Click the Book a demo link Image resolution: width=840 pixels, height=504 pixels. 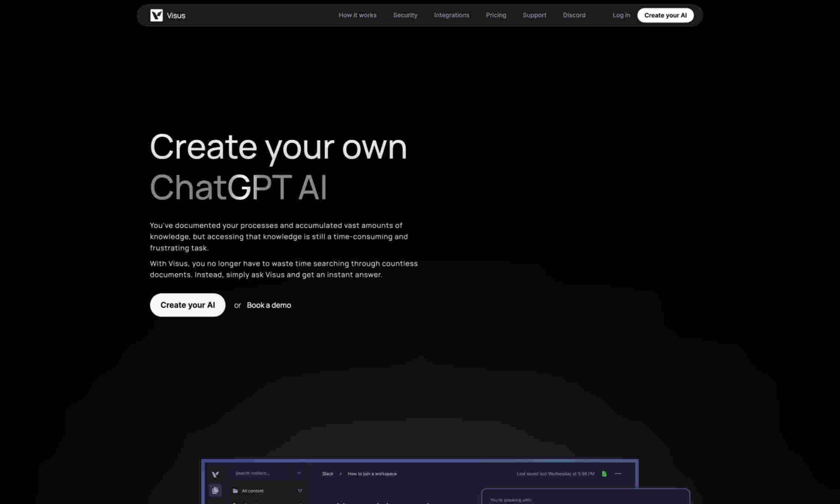coord(269,305)
